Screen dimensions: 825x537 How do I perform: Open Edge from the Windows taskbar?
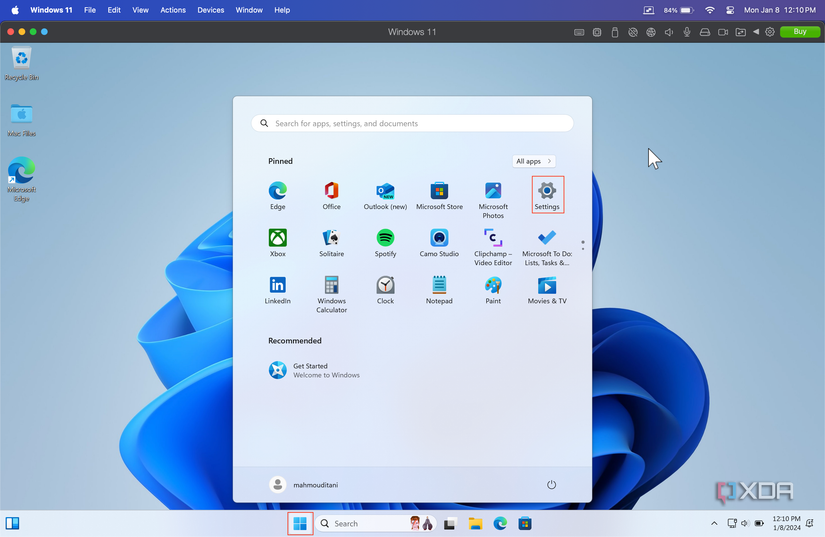tap(500, 523)
